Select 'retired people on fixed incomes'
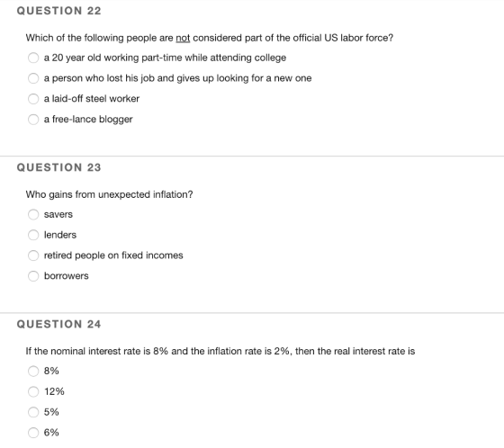Image resolution: width=504 pixels, height=448 pixels. (33, 255)
